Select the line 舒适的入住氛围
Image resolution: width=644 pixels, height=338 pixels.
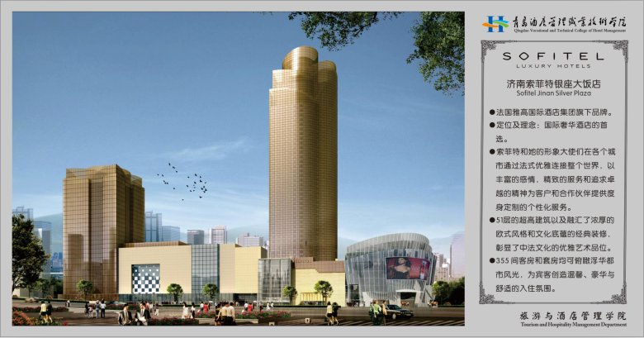pyautogui.click(x=526, y=288)
